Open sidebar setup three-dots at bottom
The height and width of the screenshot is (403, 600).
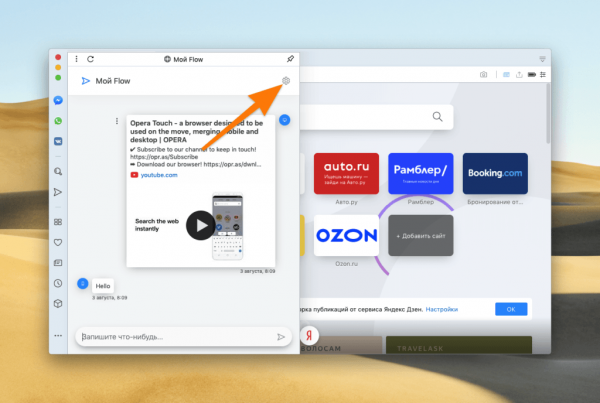[58, 336]
